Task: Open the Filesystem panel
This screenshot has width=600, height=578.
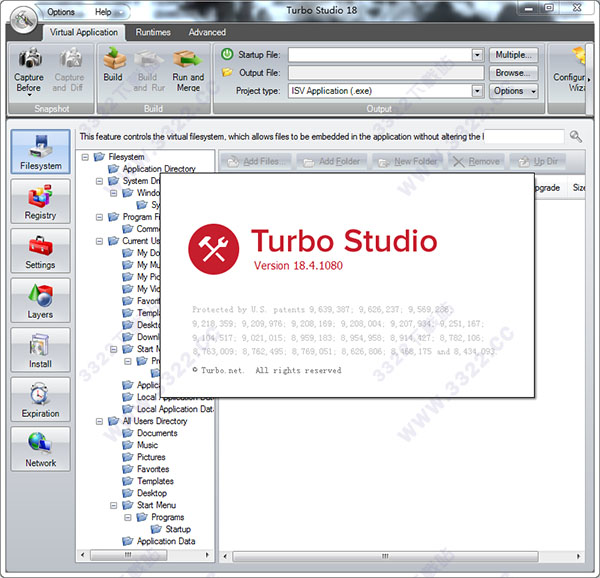Action: [x=41, y=151]
